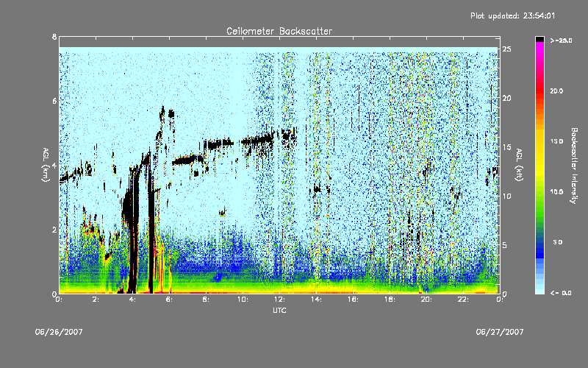Click the "12:" UTC hour tick
Image resolution: width=588 pixels, height=368 pixels.
click(x=280, y=300)
